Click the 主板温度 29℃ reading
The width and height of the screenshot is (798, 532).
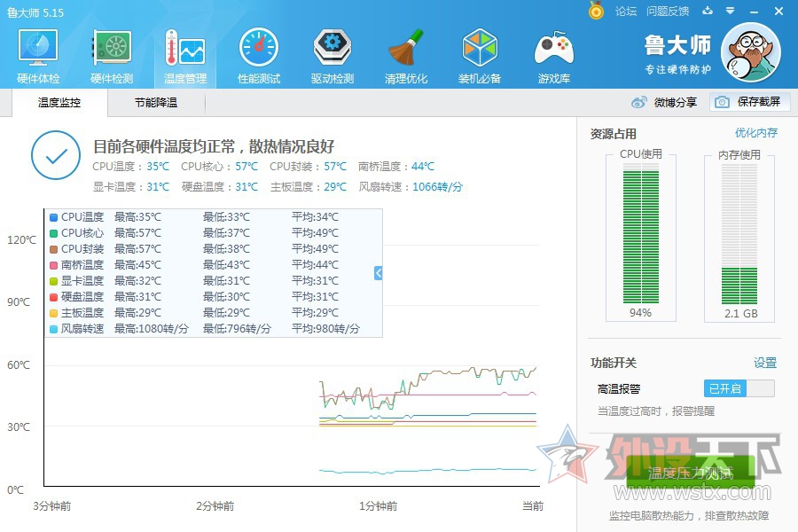point(309,187)
